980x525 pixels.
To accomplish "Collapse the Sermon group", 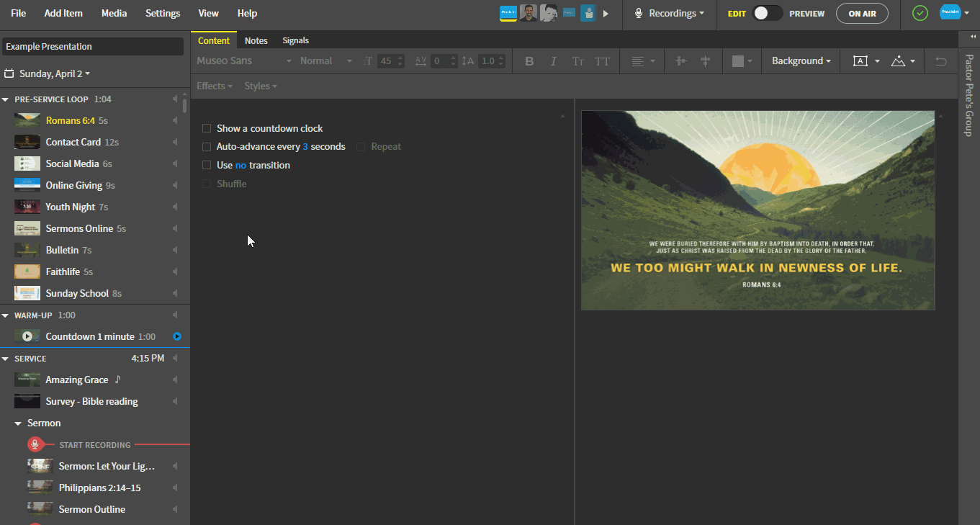I will pos(19,423).
